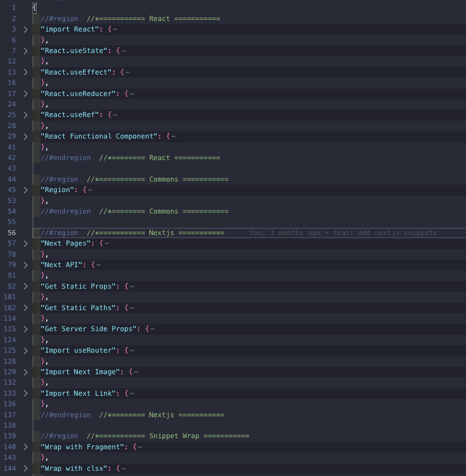Screen dimensions: 466x476
Task: Unfold the "Import useRouter" snippet
Action: (26, 351)
